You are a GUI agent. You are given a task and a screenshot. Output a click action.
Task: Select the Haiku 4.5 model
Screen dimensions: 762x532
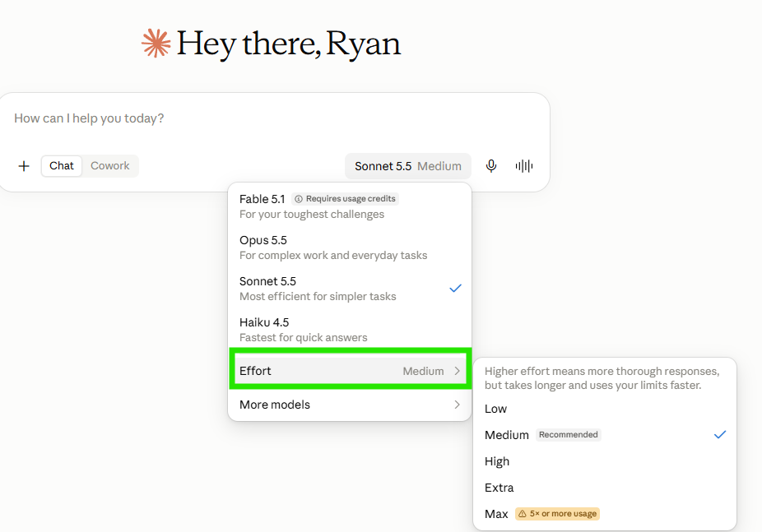pos(350,330)
